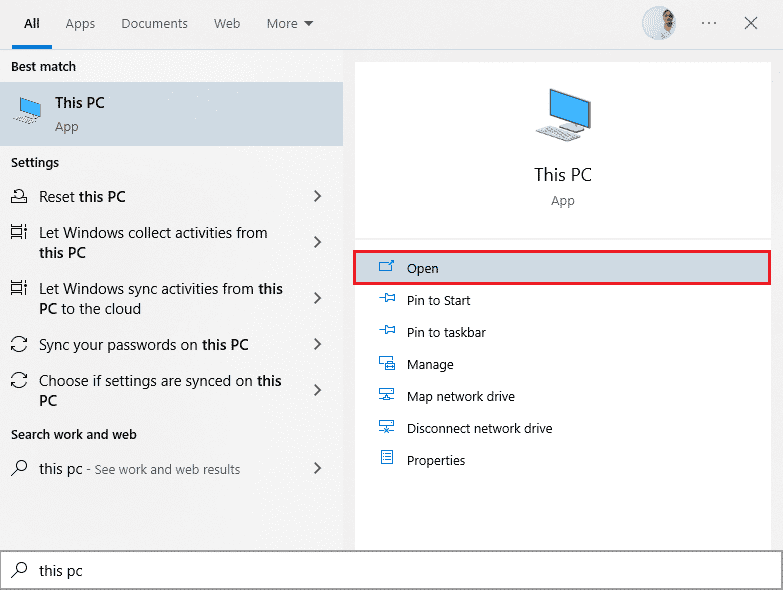Expand Choose if settings are synced chevron

[x=317, y=390]
